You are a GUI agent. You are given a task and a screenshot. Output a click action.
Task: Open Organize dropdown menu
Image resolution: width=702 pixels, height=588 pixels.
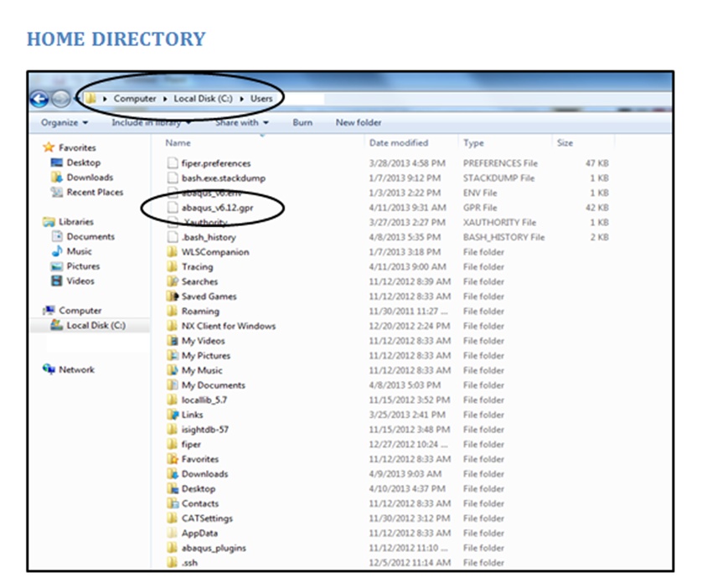pyautogui.click(x=65, y=122)
